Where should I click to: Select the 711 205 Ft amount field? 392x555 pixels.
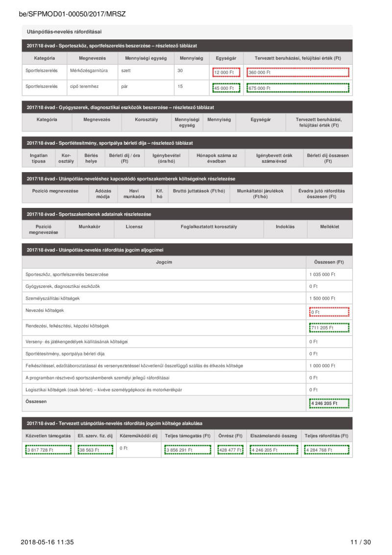(329, 328)
